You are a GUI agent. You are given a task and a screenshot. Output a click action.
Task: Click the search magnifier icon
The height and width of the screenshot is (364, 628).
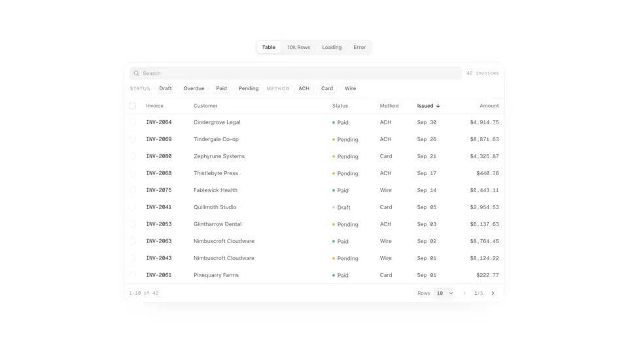136,73
